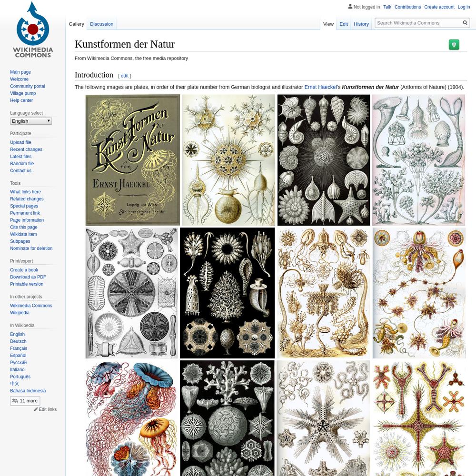Screen dimensions: 476x476
Task: Expand the 11 more languages button
Action: (25, 401)
